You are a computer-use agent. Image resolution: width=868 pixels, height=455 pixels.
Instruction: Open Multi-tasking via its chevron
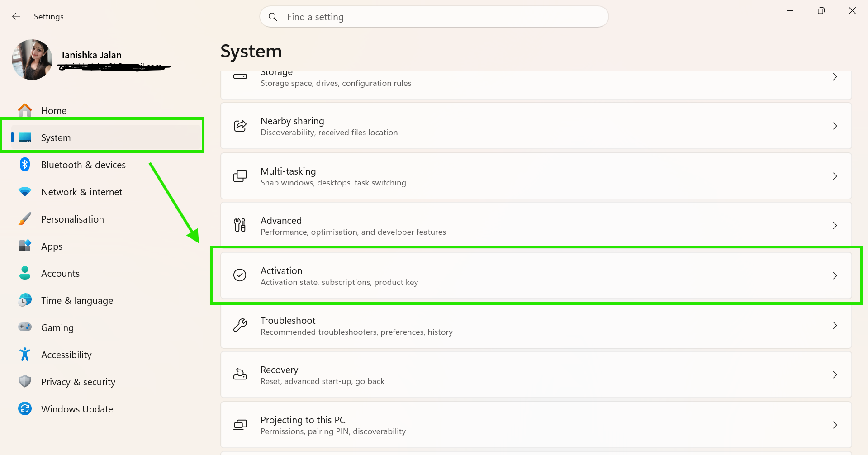[835, 176]
